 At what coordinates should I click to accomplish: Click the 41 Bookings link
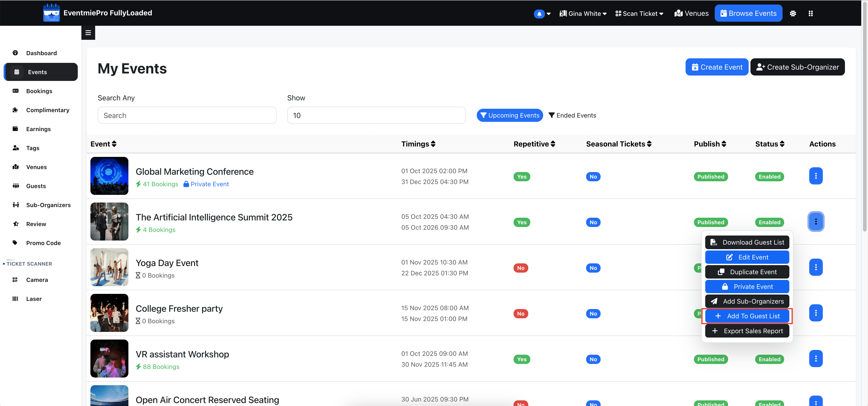(157, 184)
